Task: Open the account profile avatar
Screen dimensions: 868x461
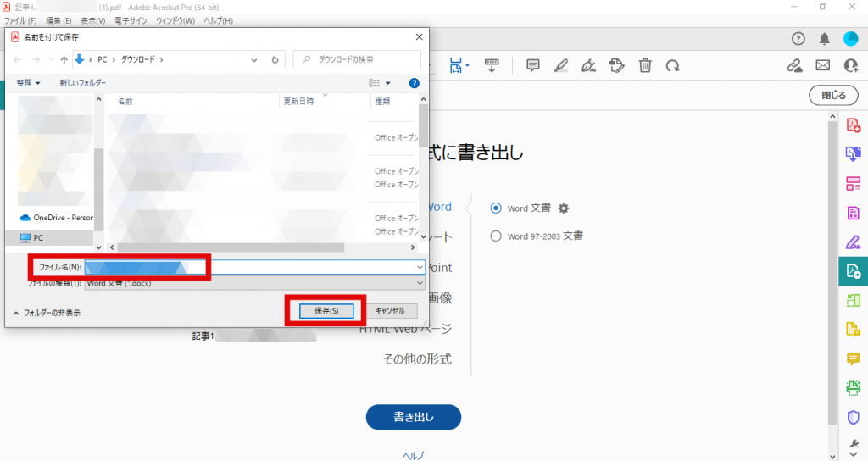Action: tap(850, 39)
